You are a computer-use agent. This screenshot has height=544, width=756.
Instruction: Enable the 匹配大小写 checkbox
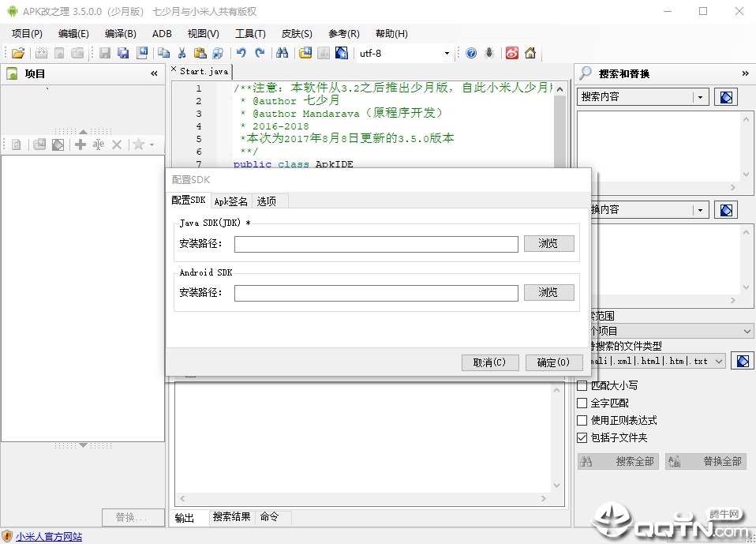582,385
